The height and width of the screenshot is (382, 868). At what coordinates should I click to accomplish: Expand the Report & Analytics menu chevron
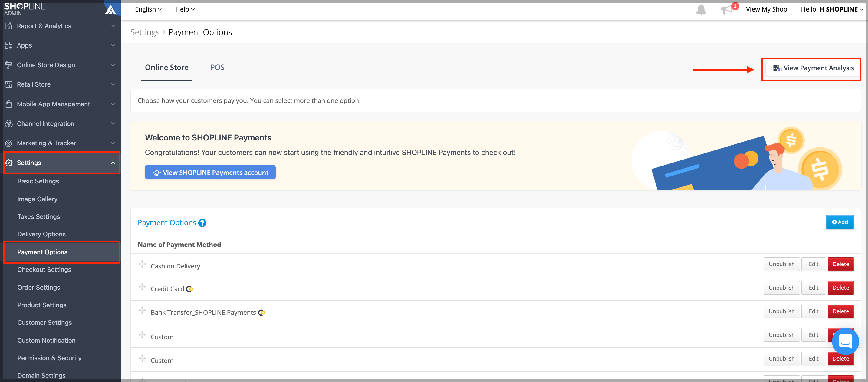pyautogui.click(x=113, y=26)
